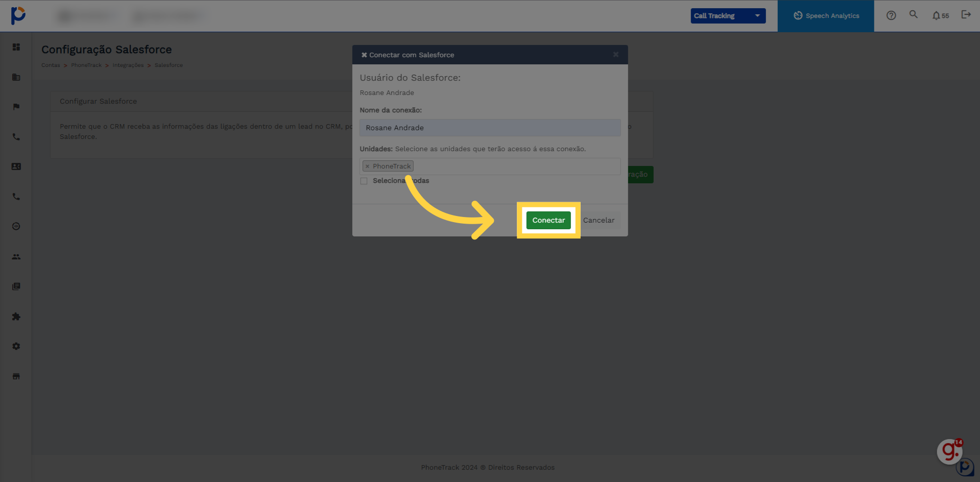Open the puzzle piece integrations icon

coord(16,317)
